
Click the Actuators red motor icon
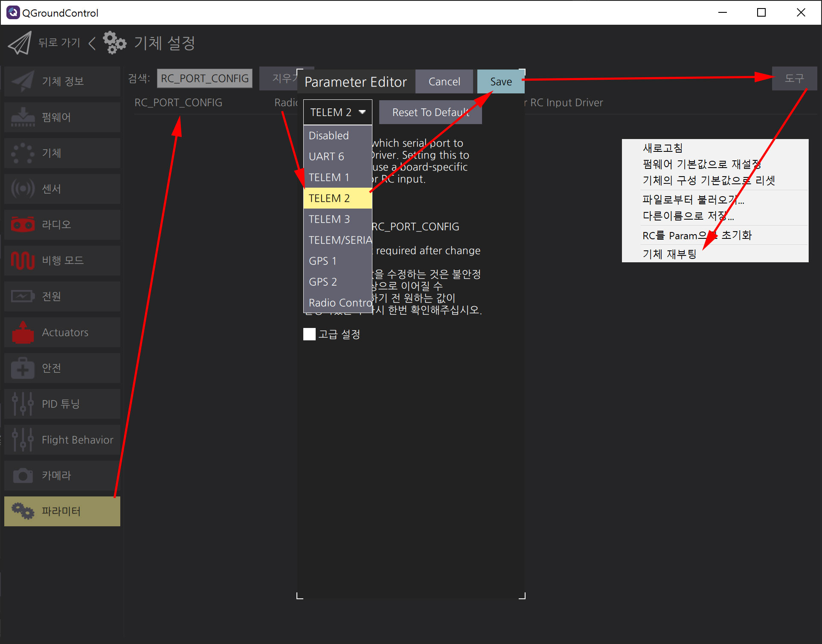coord(23,332)
